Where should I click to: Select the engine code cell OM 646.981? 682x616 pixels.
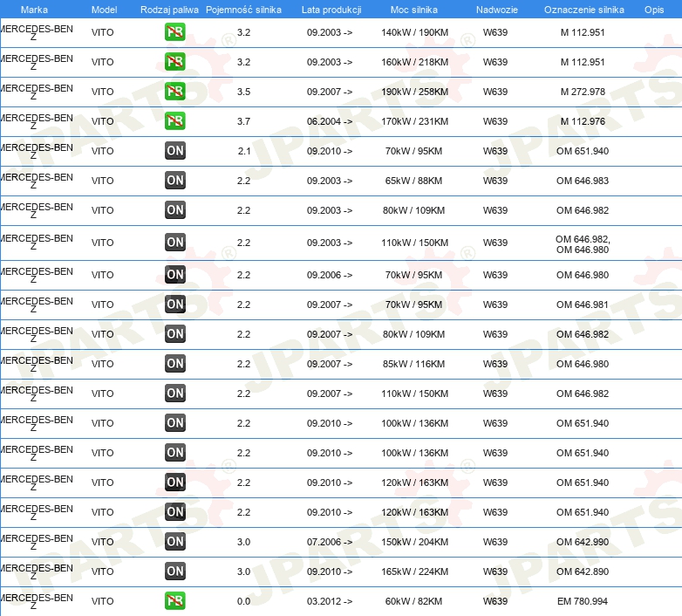[583, 305]
